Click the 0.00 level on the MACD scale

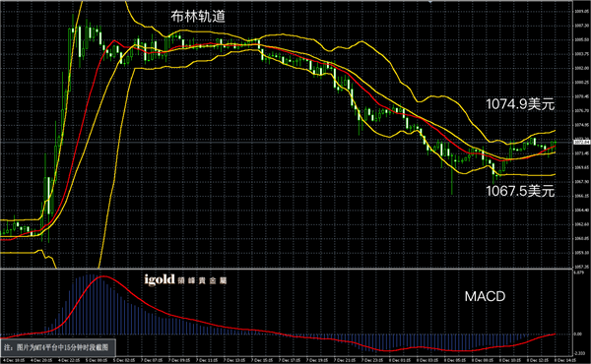coord(578,334)
